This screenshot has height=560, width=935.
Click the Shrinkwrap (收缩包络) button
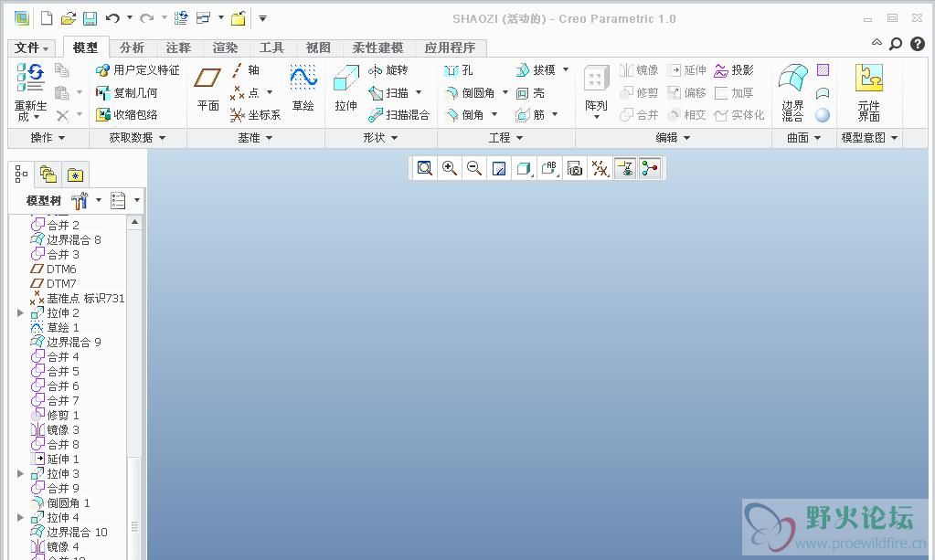pos(126,114)
